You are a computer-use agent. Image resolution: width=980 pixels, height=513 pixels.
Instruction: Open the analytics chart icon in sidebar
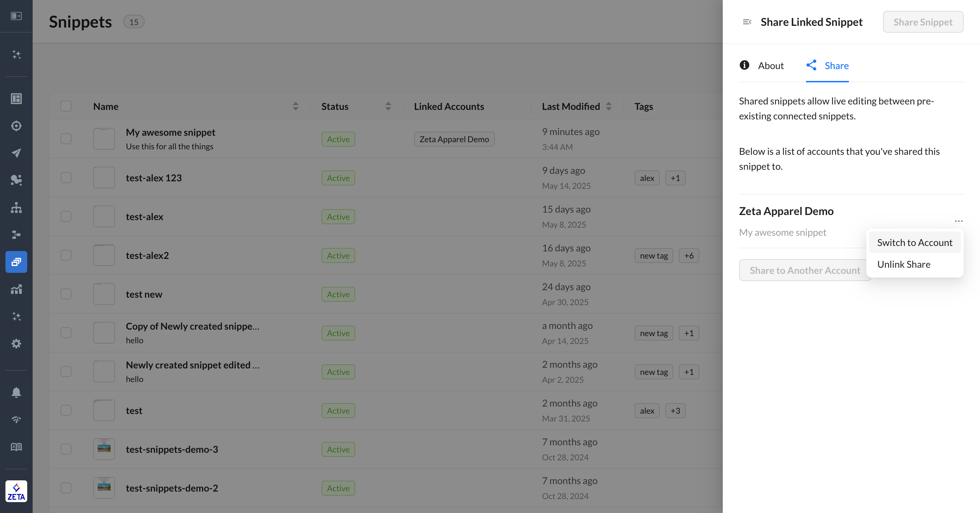tap(16, 289)
